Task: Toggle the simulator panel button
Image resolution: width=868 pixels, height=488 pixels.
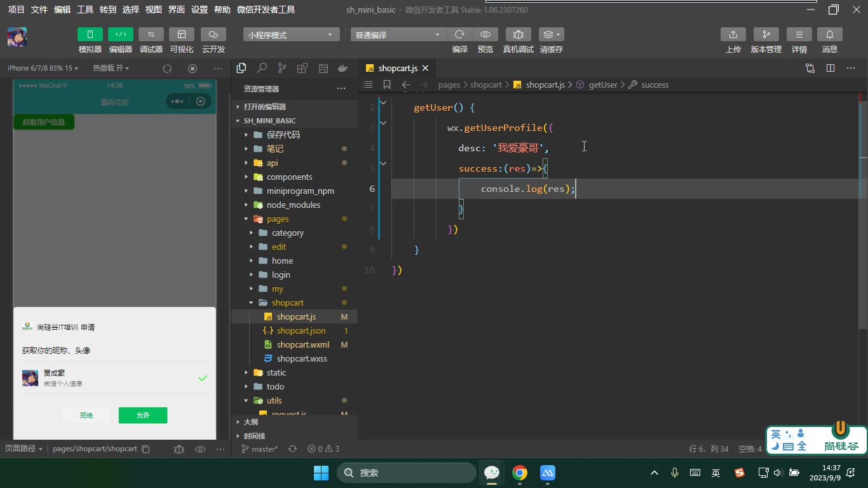Action: (90, 34)
